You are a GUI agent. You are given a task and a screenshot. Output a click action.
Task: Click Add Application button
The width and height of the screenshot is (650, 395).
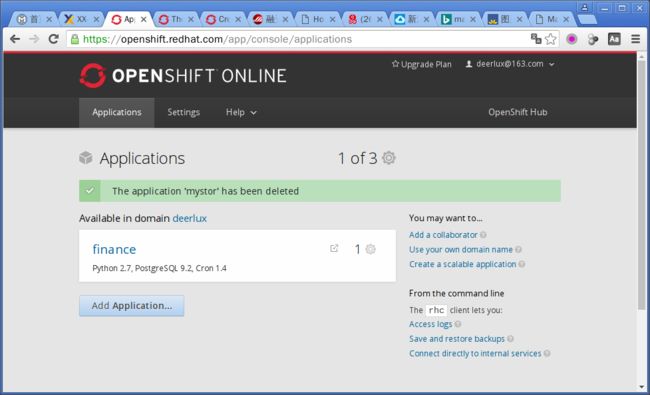point(131,305)
